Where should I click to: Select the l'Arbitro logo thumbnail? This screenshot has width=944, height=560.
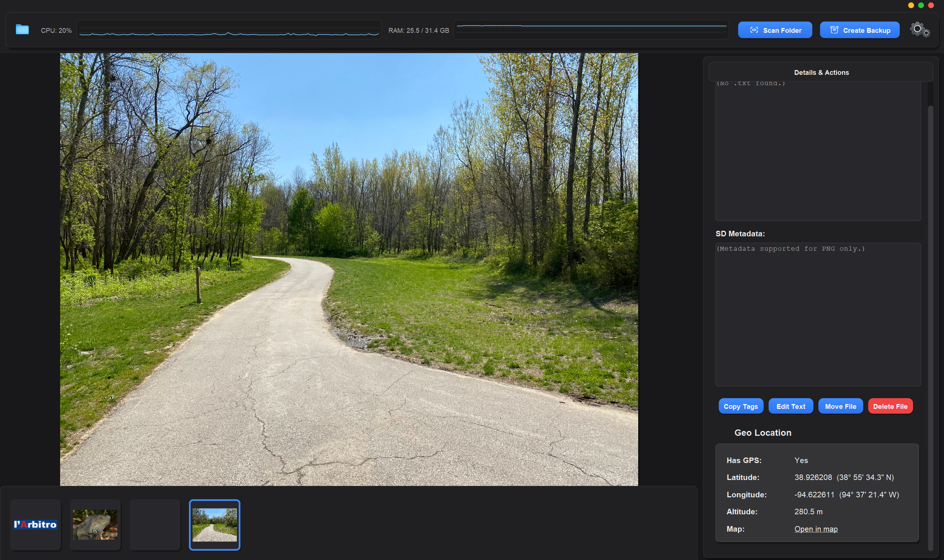click(35, 525)
